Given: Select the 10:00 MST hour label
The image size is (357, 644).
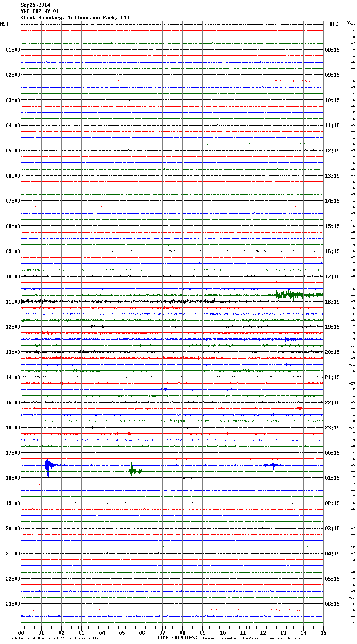Looking at the screenshot, I should [x=13, y=277].
